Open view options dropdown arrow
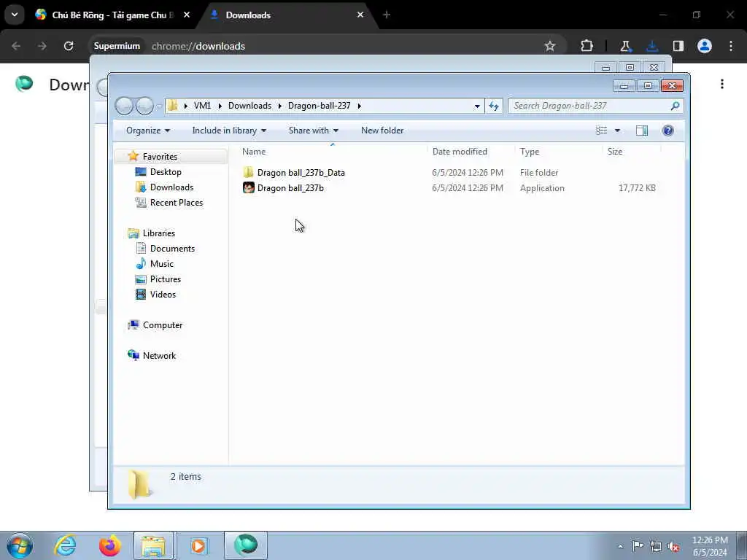The height and width of the screenshot is (560, 747). [x=617, y=131]
